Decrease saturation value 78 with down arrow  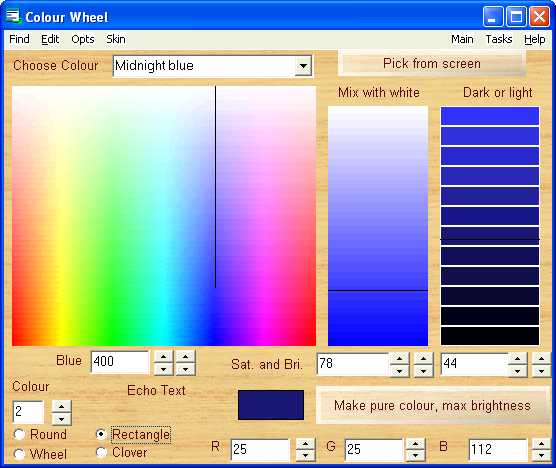tap(400, 371)
